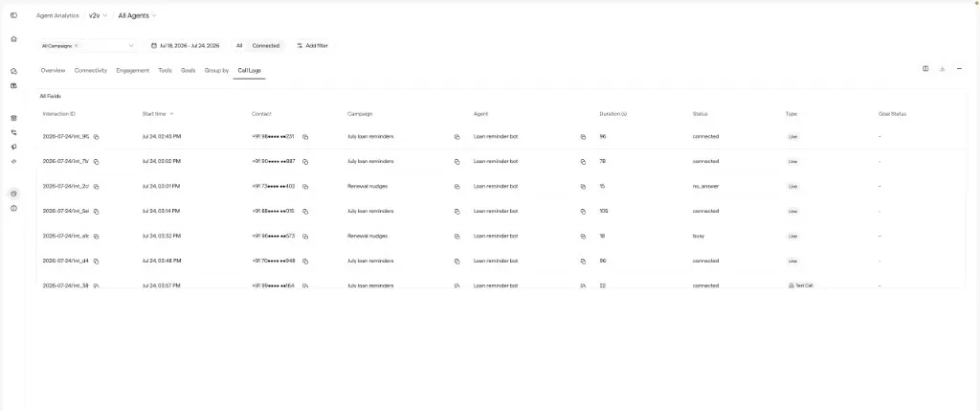Click the Test Call type badge

(x=801, y=285)
